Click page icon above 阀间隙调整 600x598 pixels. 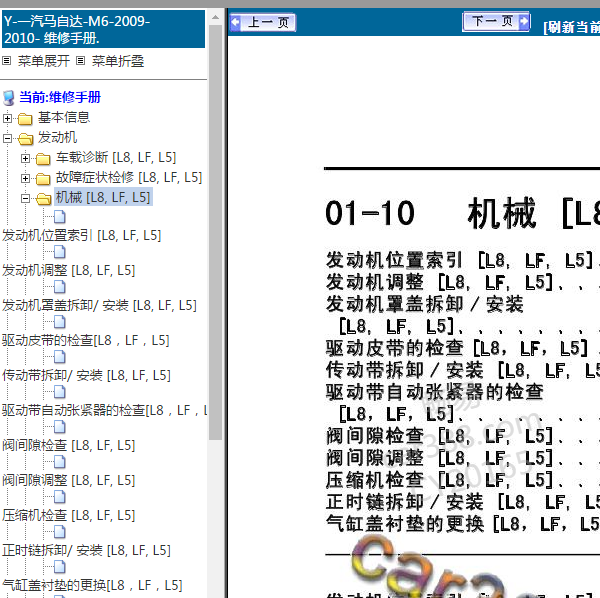59,461
